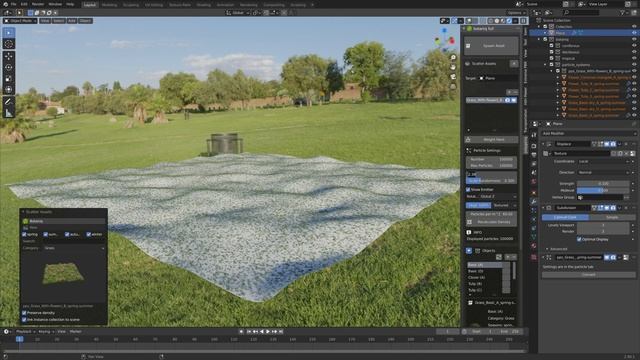640x360 pixels.
Task: Click the Target Plane object field
Action: 498,78
